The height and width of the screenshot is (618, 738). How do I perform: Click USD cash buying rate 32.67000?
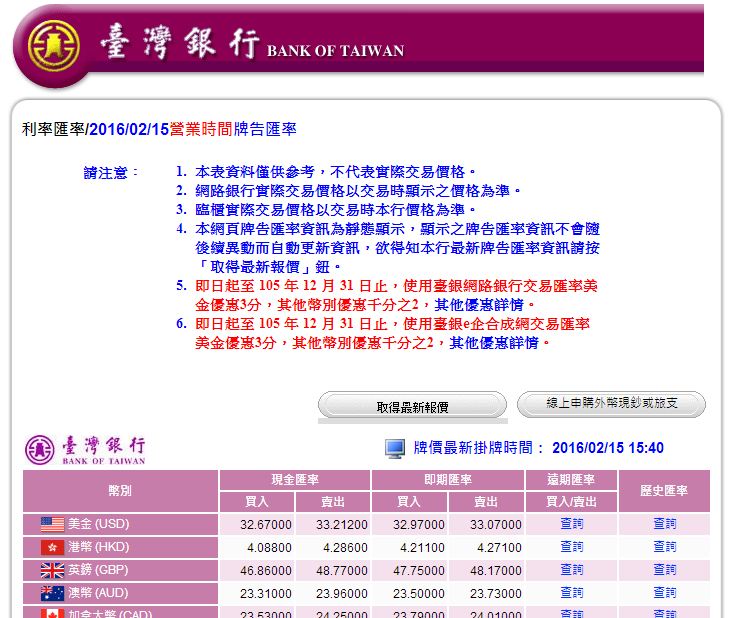point(265,524)
